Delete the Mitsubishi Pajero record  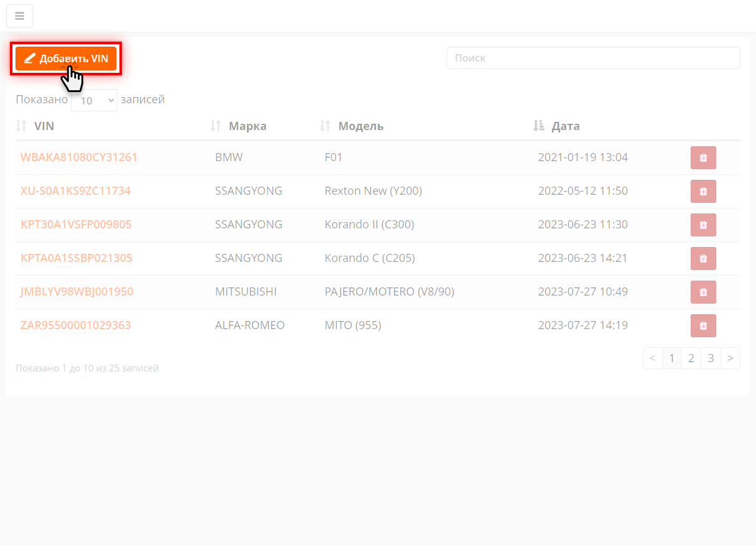coord(703,292)
